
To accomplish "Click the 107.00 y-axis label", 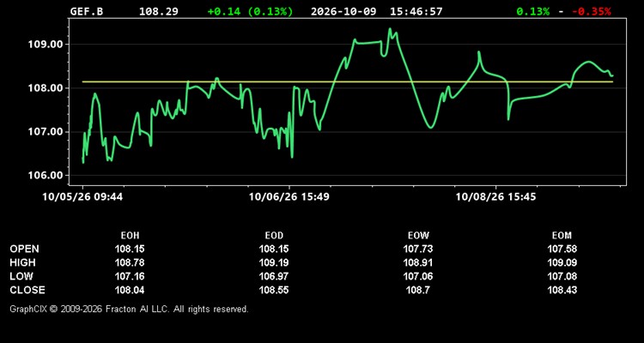I will 44,132.
